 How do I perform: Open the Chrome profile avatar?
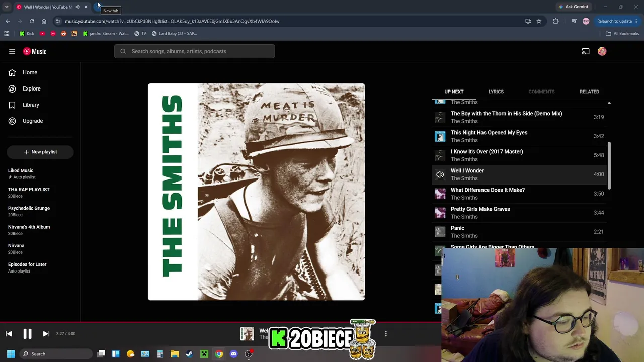pos(586,21)
